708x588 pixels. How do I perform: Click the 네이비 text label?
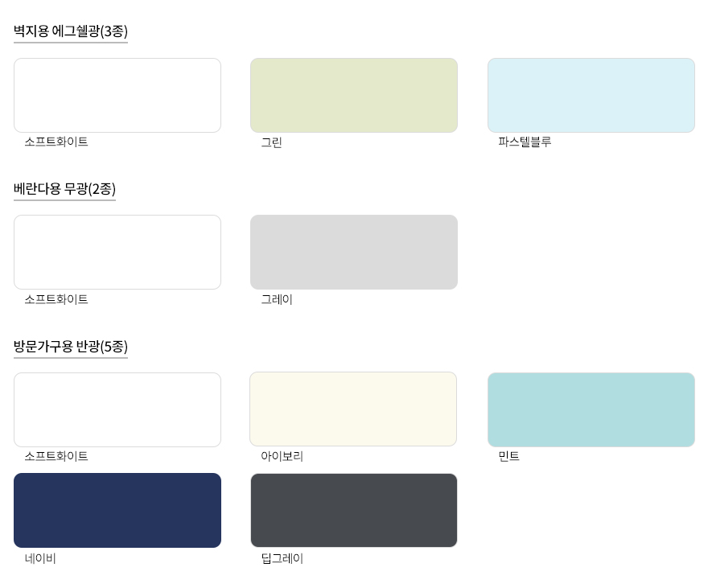pos(40,558)
